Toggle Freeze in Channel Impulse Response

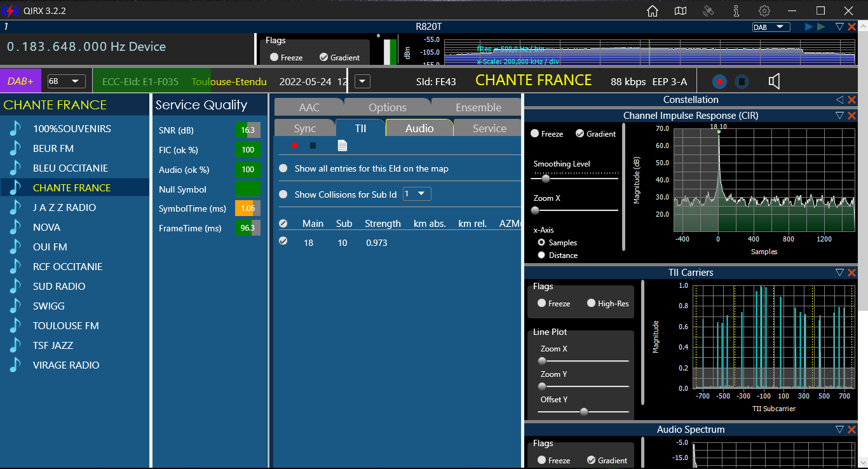pos(535,133)
